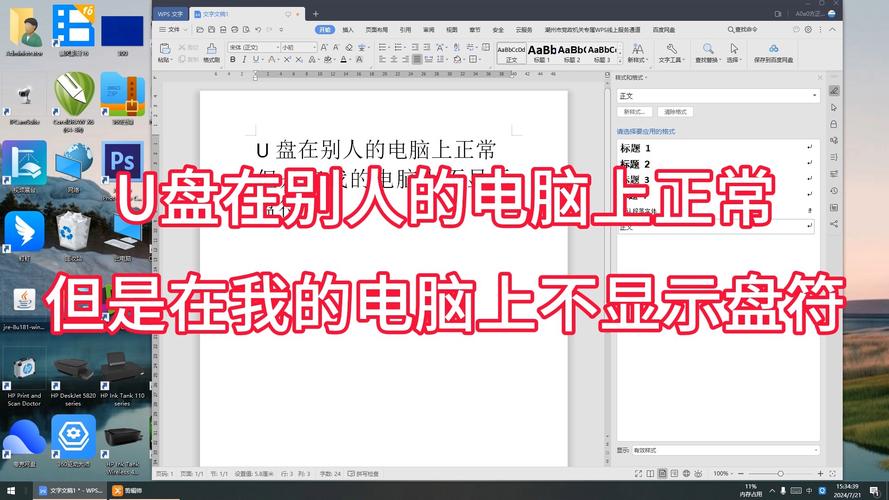Viewport: 889px width, 500px height.
Task: Click the Open file icon in quick access bar
Action: (x=200, y=29)
